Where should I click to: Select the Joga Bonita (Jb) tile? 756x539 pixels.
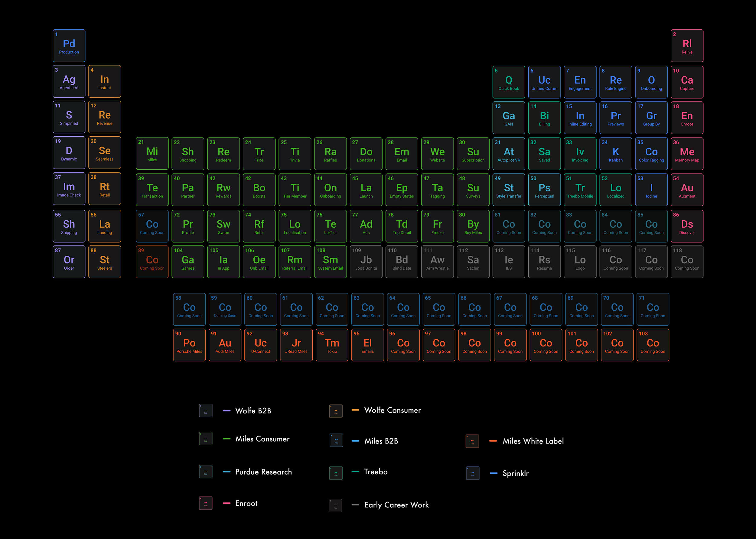click(x=366, y=262)
